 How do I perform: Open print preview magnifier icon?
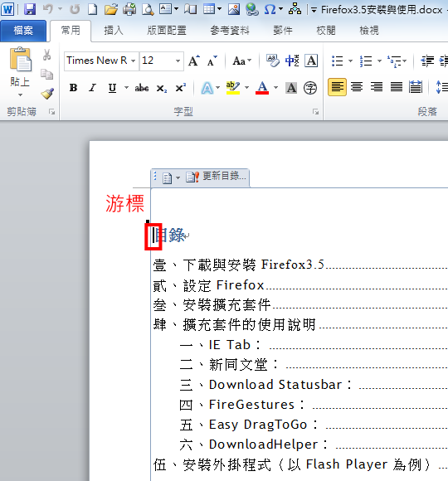(148, 9)
